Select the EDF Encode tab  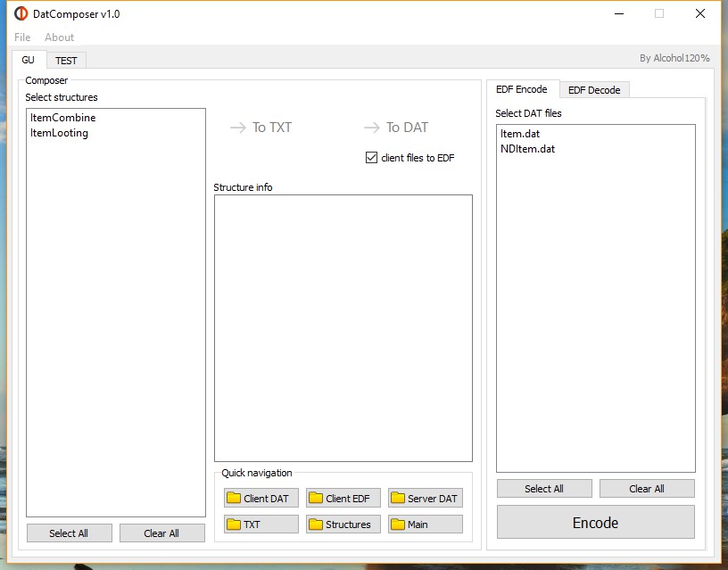[x=522, y=89]
